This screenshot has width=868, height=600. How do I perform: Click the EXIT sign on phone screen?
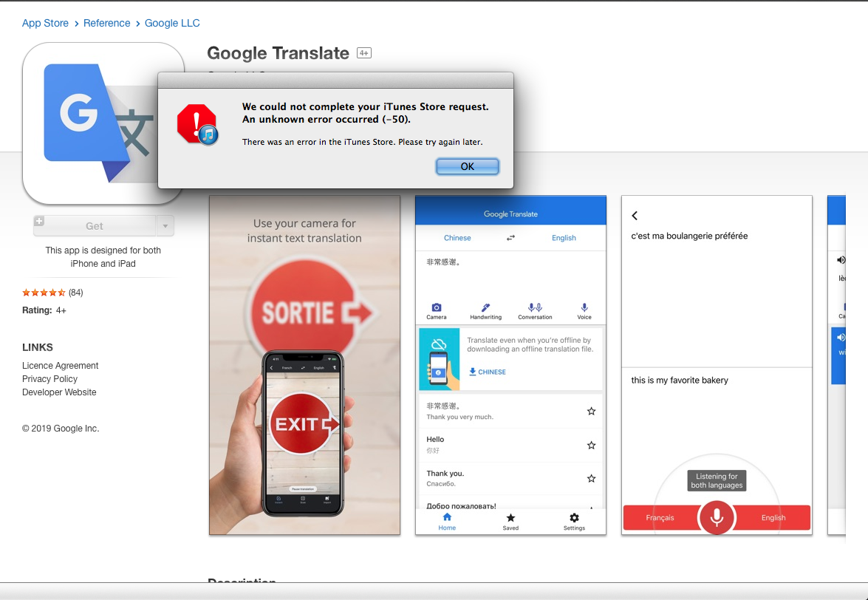[303, 424]
